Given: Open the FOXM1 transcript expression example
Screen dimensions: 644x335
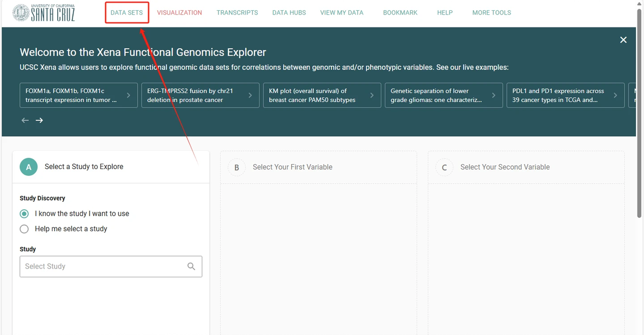Looking at the screenshot, I should (x=78, y=95).
